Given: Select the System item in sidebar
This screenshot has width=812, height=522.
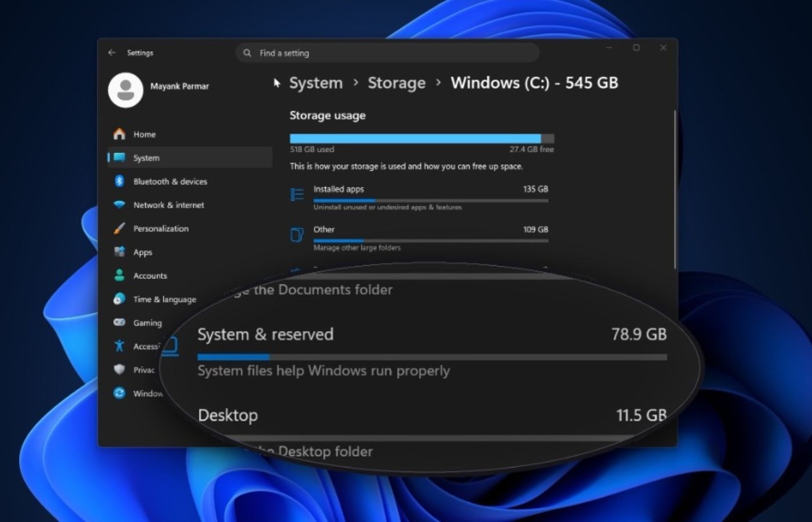Looking at the screenshot, I should pos(190,158).
